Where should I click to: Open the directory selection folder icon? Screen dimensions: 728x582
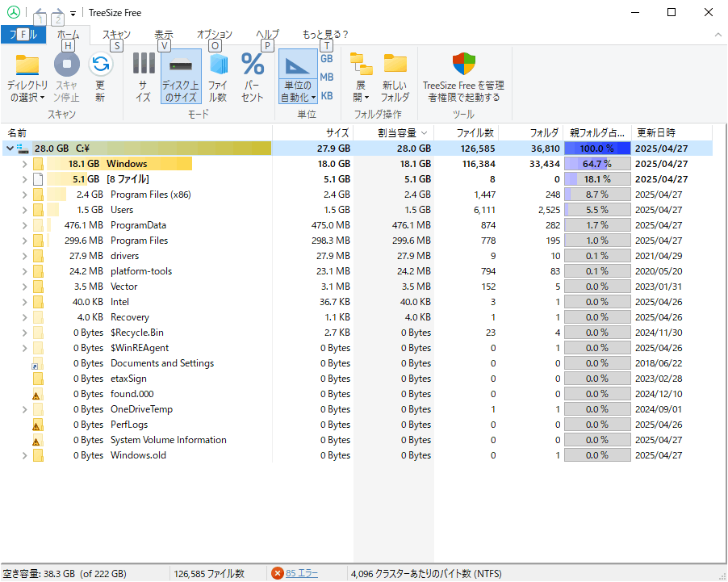point(27,64)
